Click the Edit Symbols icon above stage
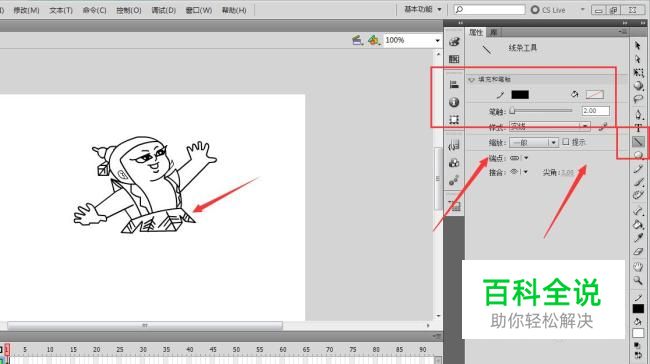 pyautogui.click(x=374, y=40)
